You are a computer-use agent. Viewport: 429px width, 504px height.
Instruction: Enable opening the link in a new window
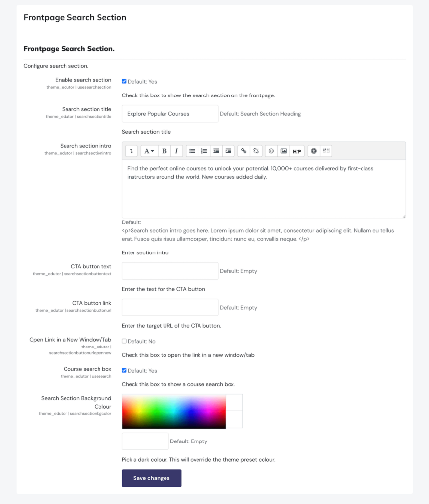tap(124, 341)
